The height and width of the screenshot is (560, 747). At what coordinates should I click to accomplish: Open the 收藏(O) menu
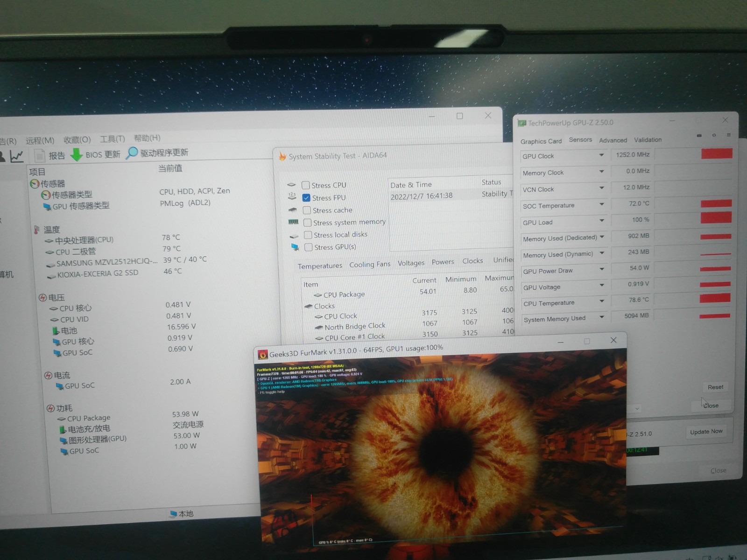77,140
